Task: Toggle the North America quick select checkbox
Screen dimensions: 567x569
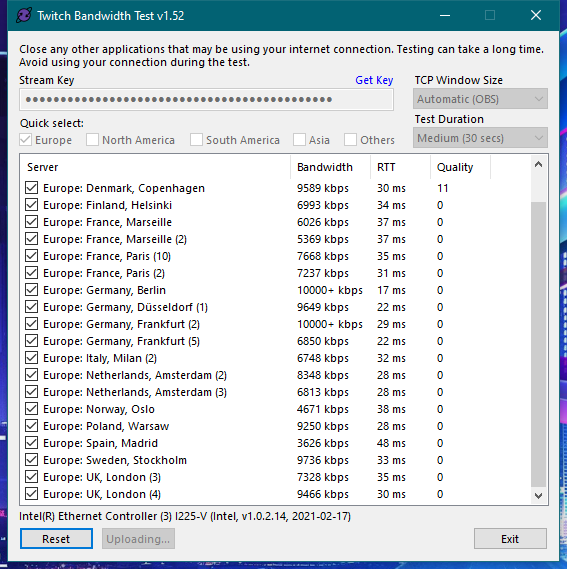Action: click(92, 140)
